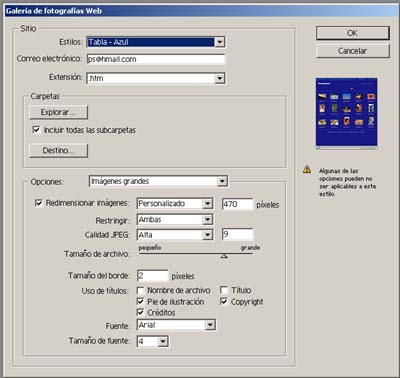The height and width of the screenshot is (378, 400).
Task: Toggle the Créditos checkbox
Action: coord(141,312)
